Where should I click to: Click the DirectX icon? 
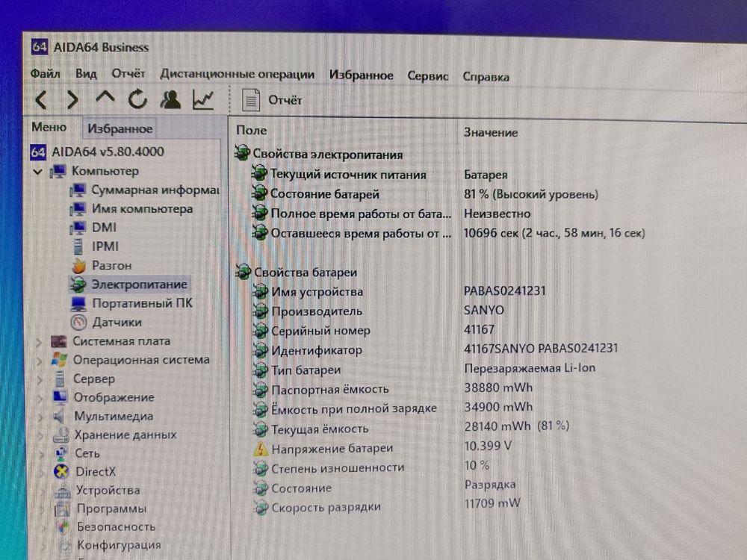point(61,471)
